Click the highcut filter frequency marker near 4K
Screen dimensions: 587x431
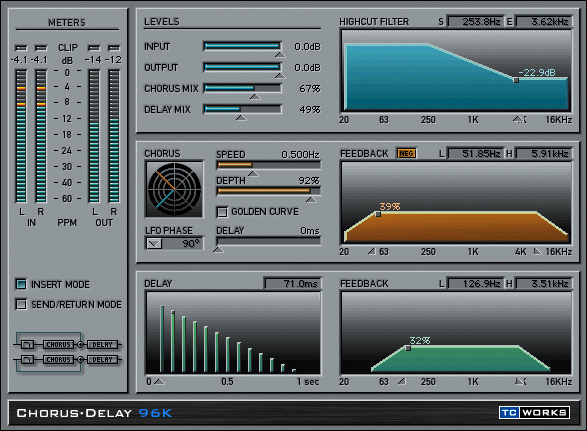[x=519, y=119]
